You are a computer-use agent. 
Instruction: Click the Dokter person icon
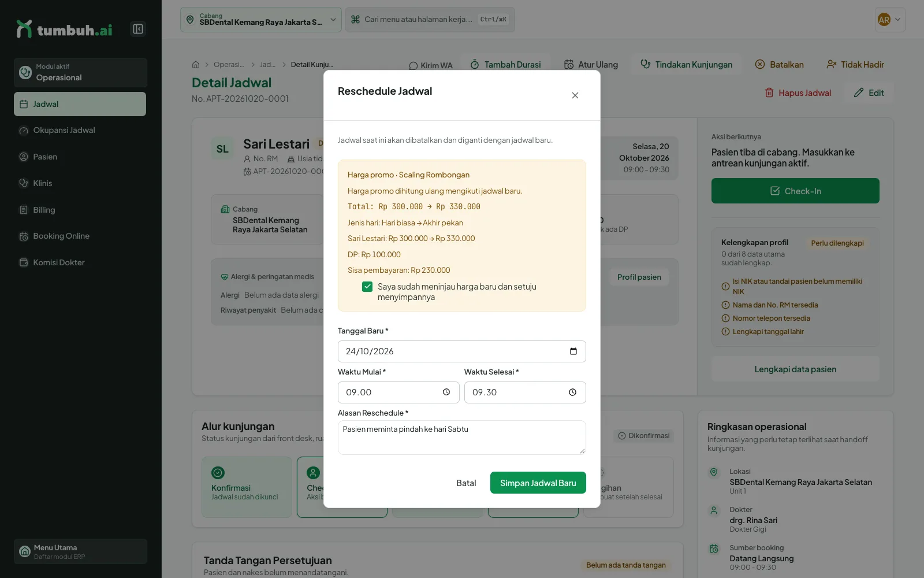(x=714, y=510)
